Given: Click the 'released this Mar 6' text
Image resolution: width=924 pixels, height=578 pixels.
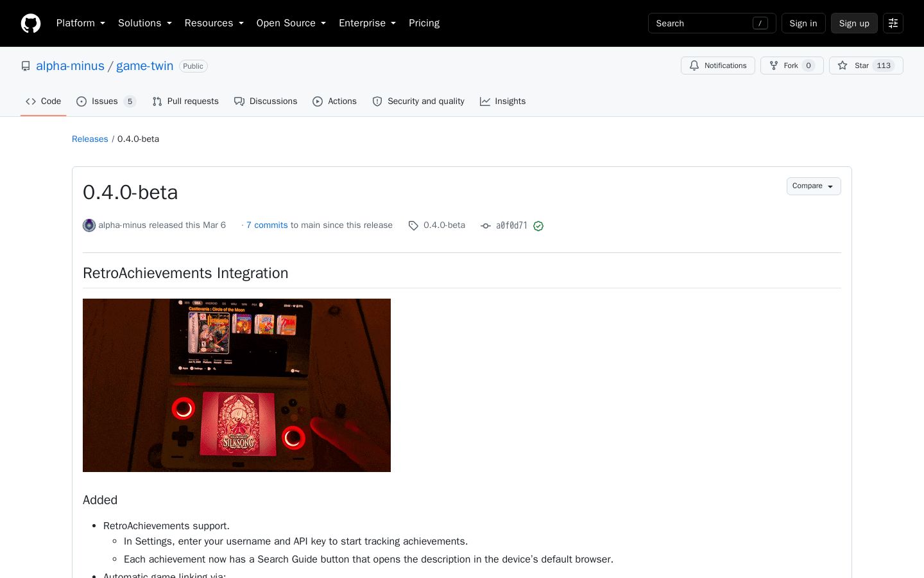Looking at the screenshot, I should pyautogui.click(x=187, y=225).
